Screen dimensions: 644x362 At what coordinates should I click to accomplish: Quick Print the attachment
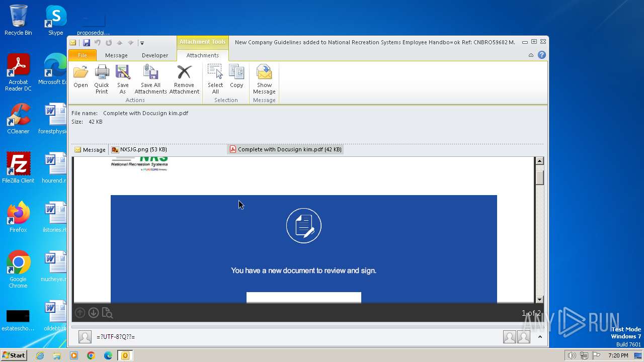coord(102,79)
